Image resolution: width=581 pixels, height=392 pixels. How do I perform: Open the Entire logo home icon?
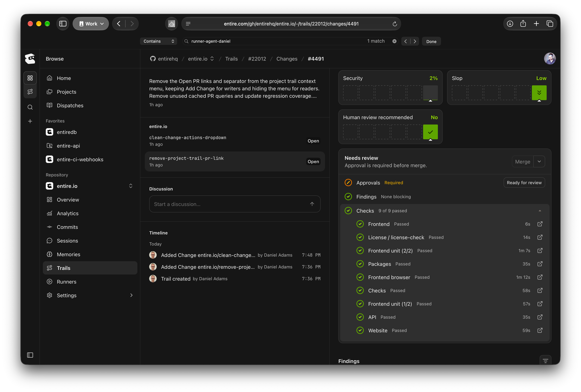click(x=30, y=59)
